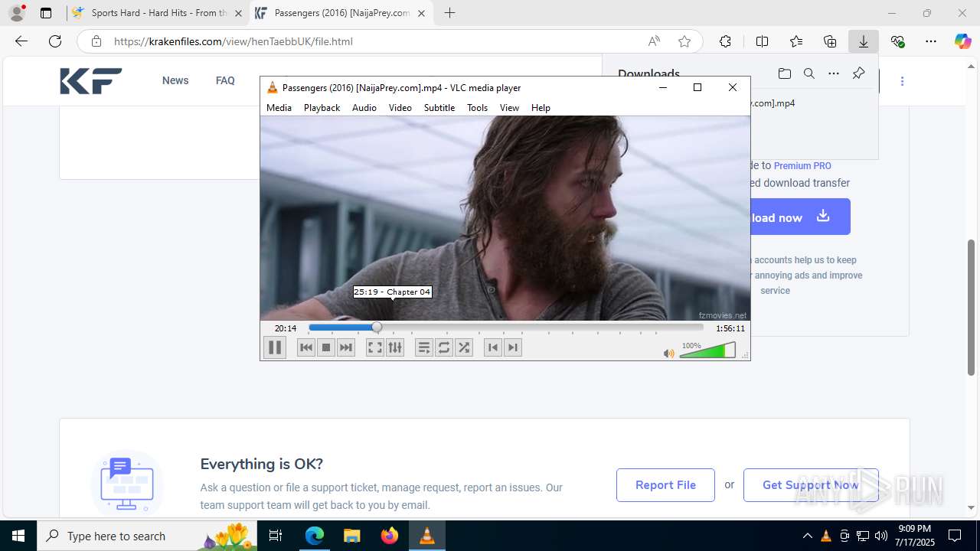Open Read aloud icon in address bar
The height and width of the screenshot is (551, 980).
(654, 41)
